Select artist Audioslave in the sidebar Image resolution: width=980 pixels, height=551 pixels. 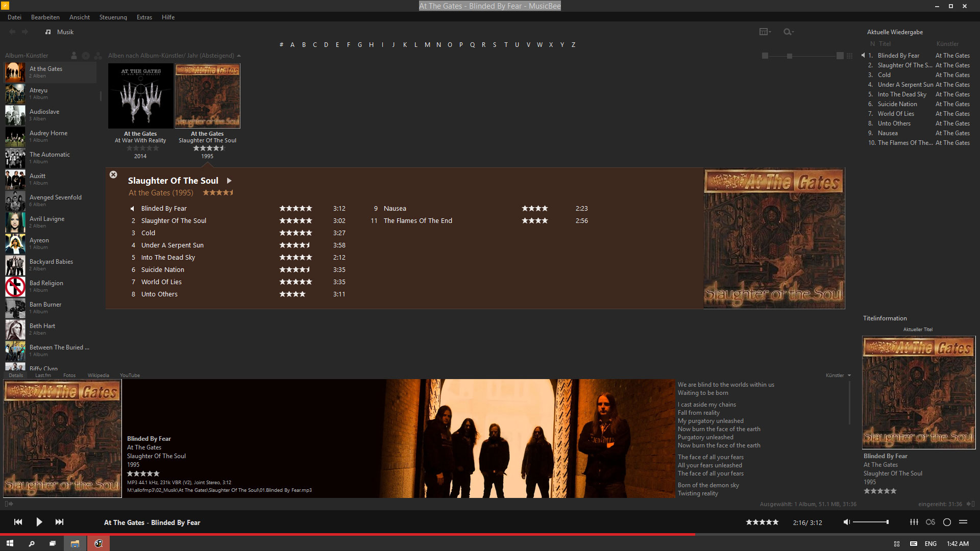[50, 115]
